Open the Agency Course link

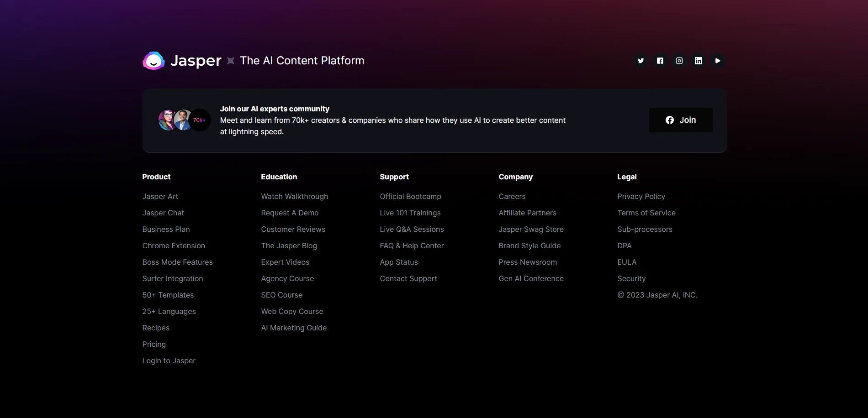287,278
